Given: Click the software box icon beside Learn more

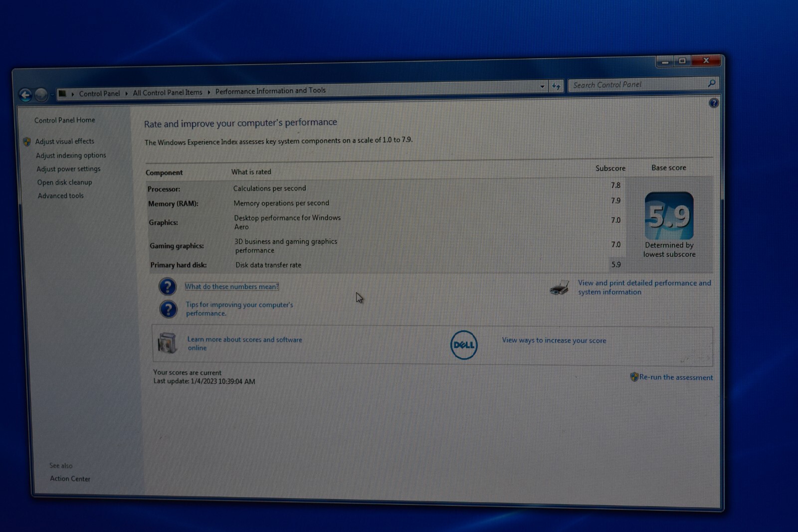Looking at the screenshot, I should tap(167, 343).
